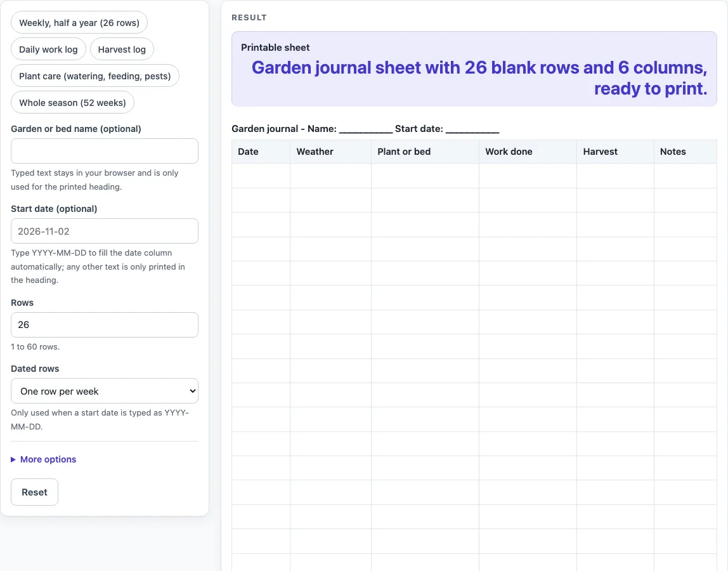Select the Daily work log preset
This screenshot has height=571, width=728.
tap(48, 49)
